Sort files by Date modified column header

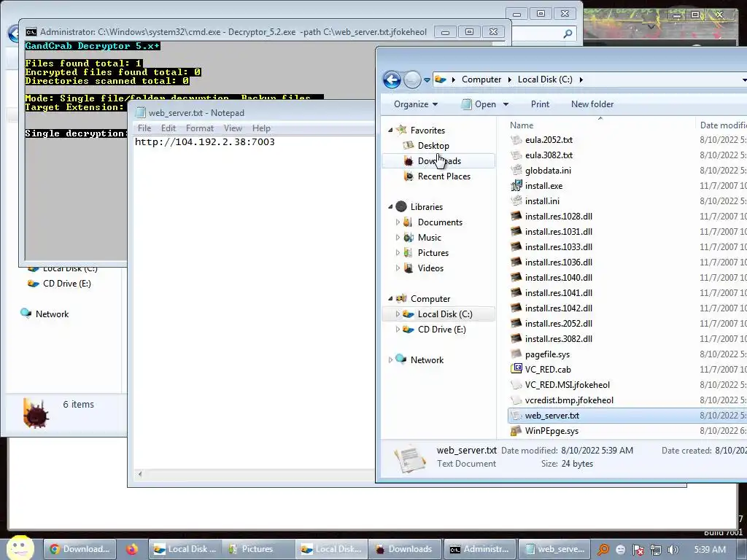point(723,125)
